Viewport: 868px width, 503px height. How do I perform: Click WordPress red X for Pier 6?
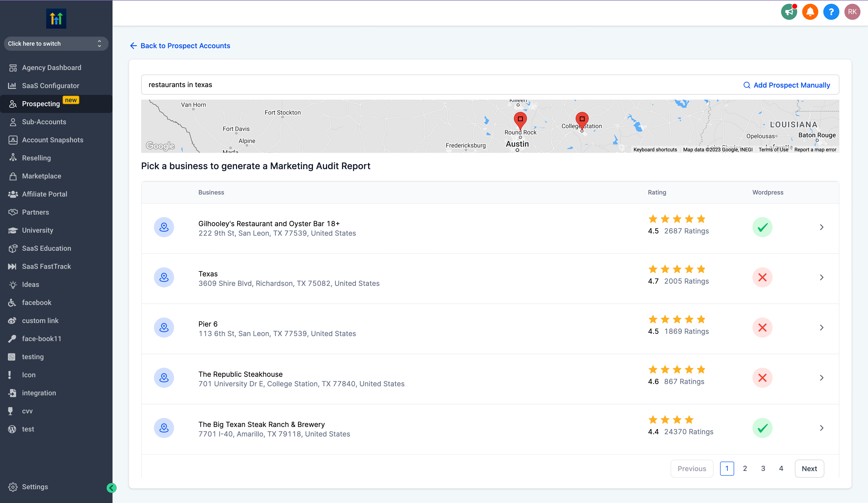(x=762, y=327)
